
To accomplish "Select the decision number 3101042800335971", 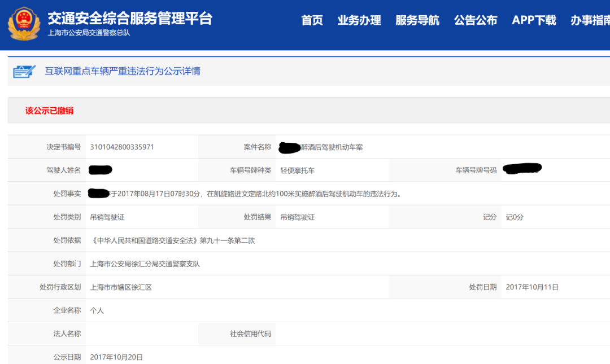I will pos(122,147).
